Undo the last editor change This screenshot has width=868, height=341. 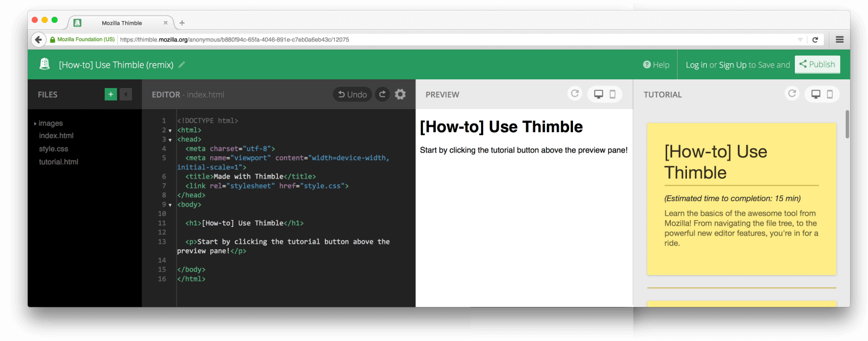352,94
